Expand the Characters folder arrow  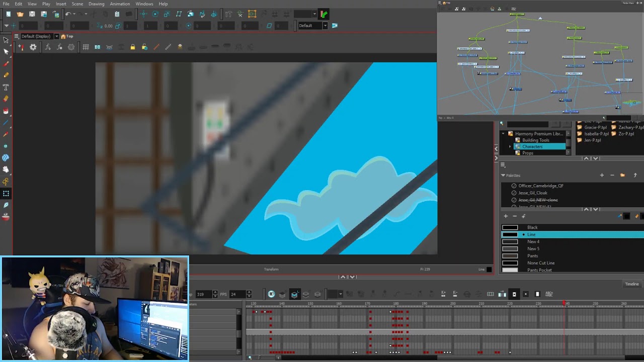[510, 147]
